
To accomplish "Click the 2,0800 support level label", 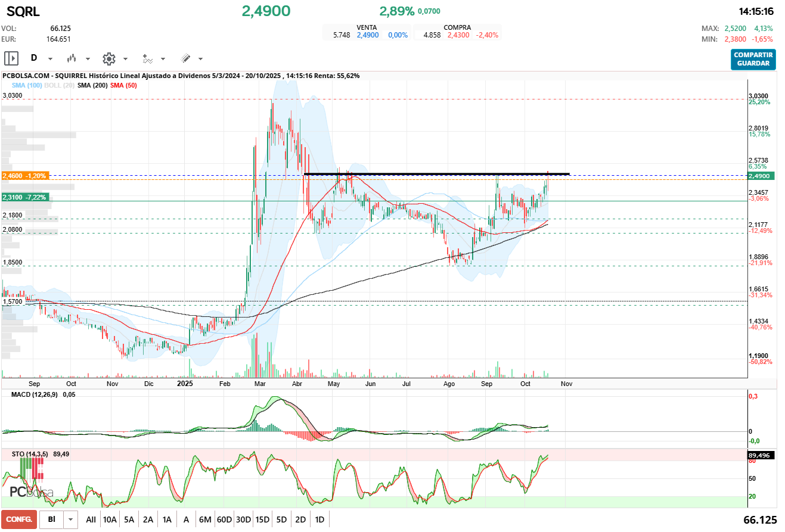I will [13, 229].
